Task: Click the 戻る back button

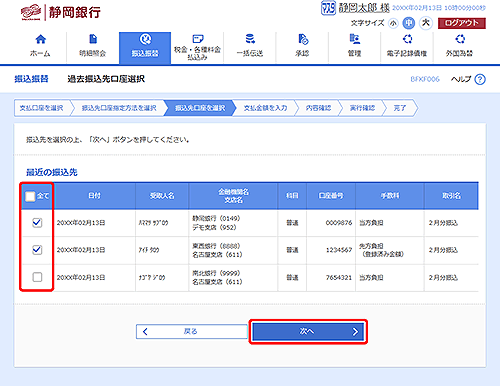Action: tap(192, 331)
